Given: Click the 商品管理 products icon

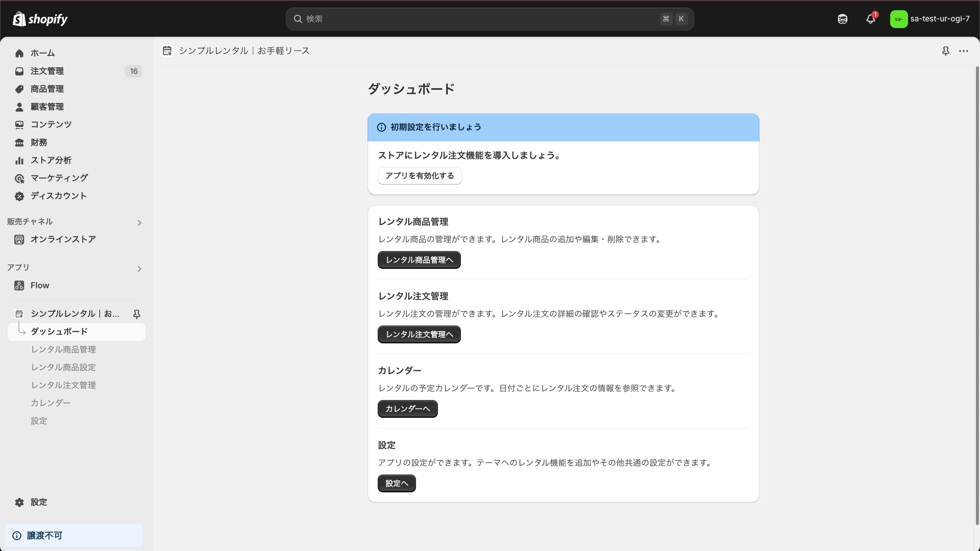Looking at the screenshot, I should [19, 89].
